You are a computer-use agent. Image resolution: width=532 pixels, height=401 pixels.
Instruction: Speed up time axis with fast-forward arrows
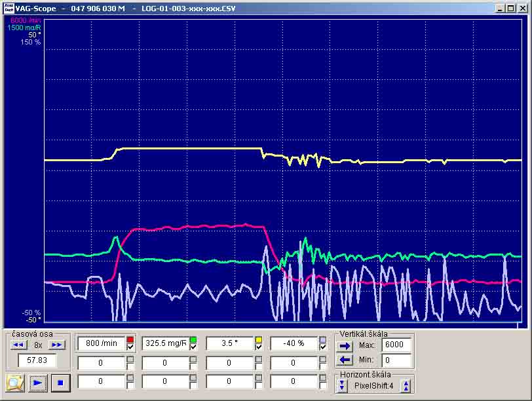[x=56, y=345]
